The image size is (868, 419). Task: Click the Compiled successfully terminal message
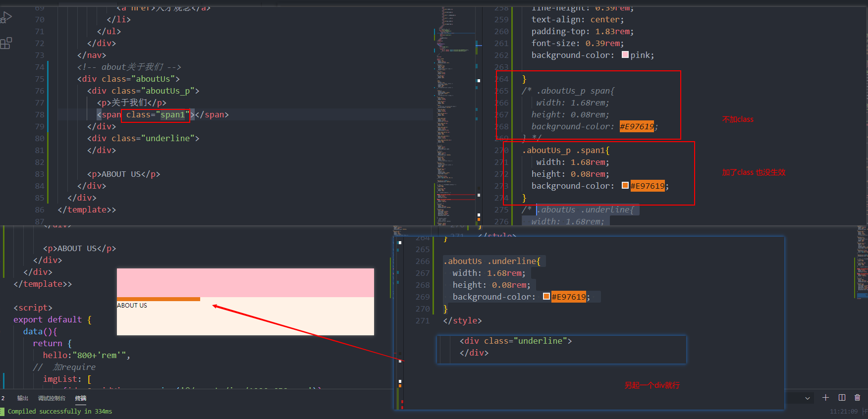(x=60, y=412)
